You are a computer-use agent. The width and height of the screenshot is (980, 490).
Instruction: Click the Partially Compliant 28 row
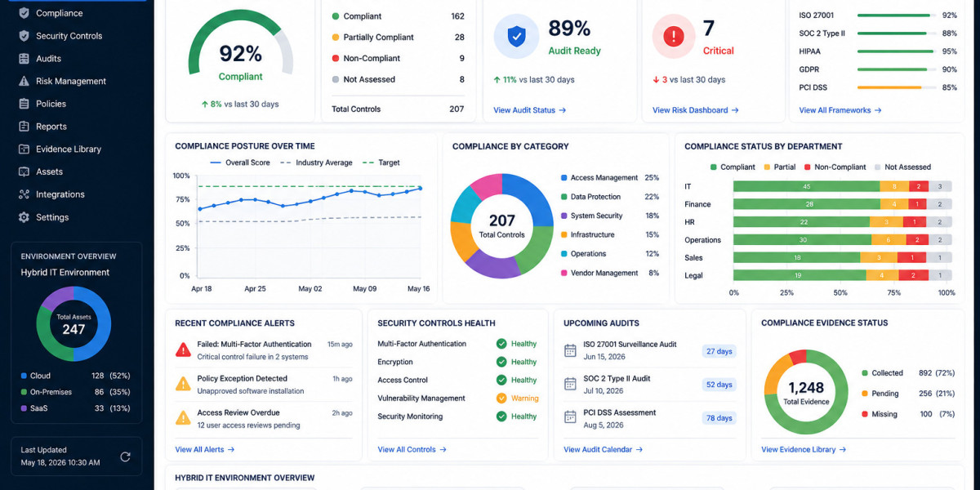[398, 38]
